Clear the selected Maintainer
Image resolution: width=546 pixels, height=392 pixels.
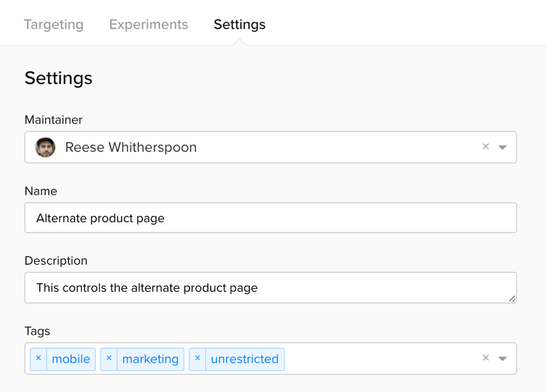(x=486, y=147)
